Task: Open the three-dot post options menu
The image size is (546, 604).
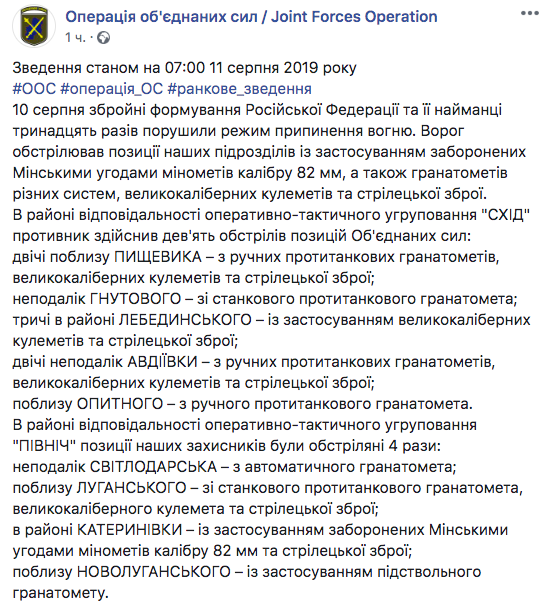Action: 529,14
